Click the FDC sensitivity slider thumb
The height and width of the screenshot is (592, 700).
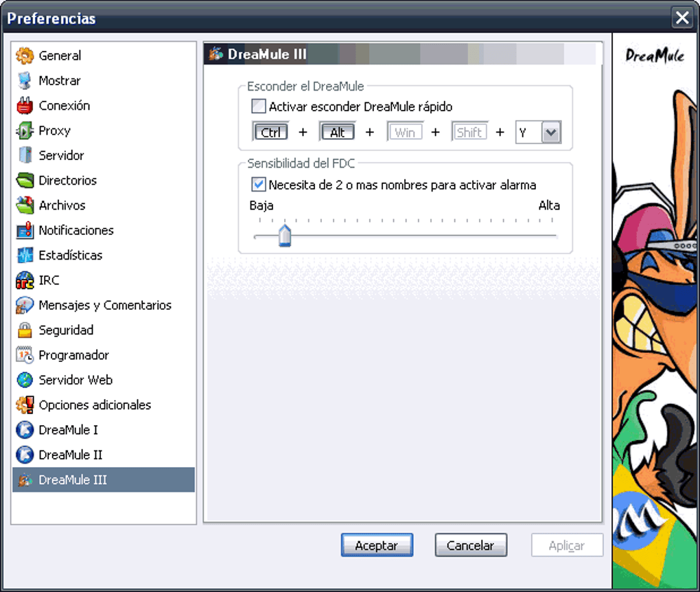pos(285,235)
